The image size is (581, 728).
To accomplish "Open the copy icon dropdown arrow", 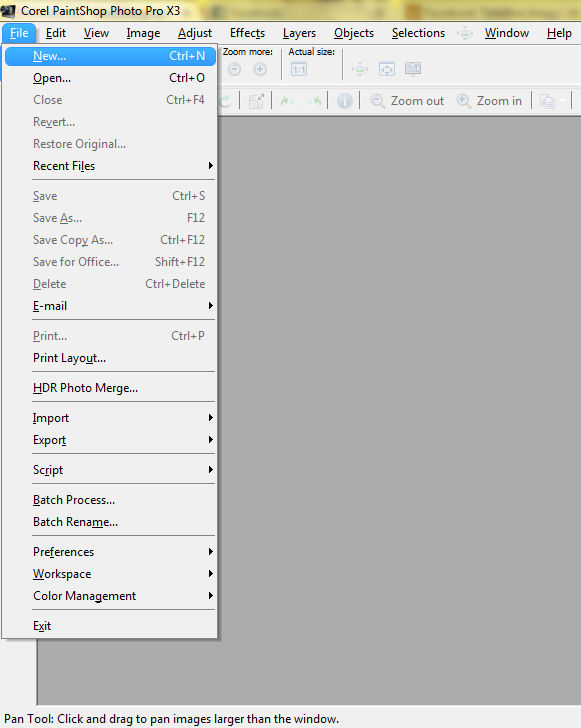I will tap(562, 101).
